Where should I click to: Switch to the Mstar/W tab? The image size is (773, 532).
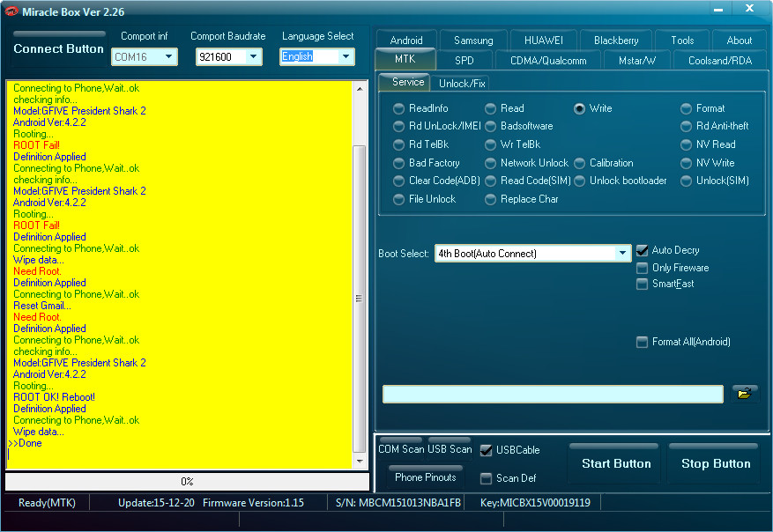point(637,61)
